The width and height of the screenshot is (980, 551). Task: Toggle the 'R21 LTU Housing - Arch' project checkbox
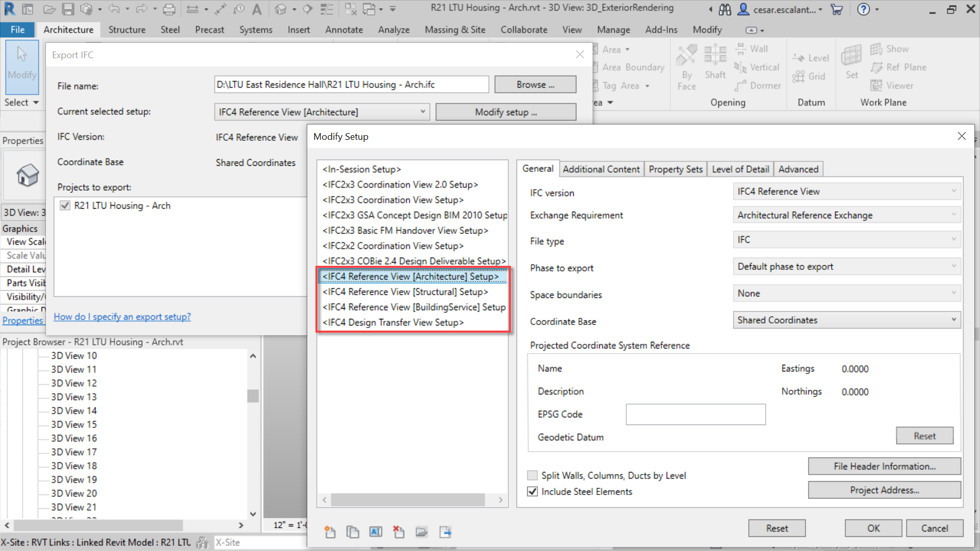[x=65, y=205]
